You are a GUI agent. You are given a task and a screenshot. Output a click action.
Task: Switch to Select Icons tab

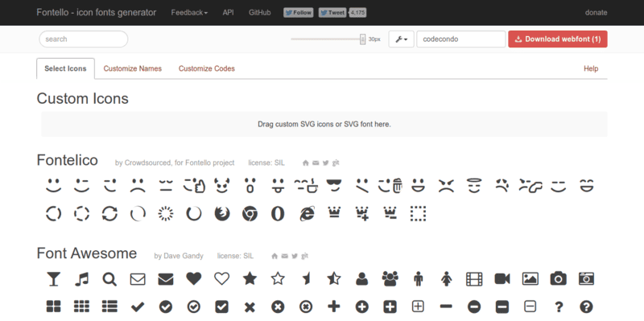pos(65,68)
